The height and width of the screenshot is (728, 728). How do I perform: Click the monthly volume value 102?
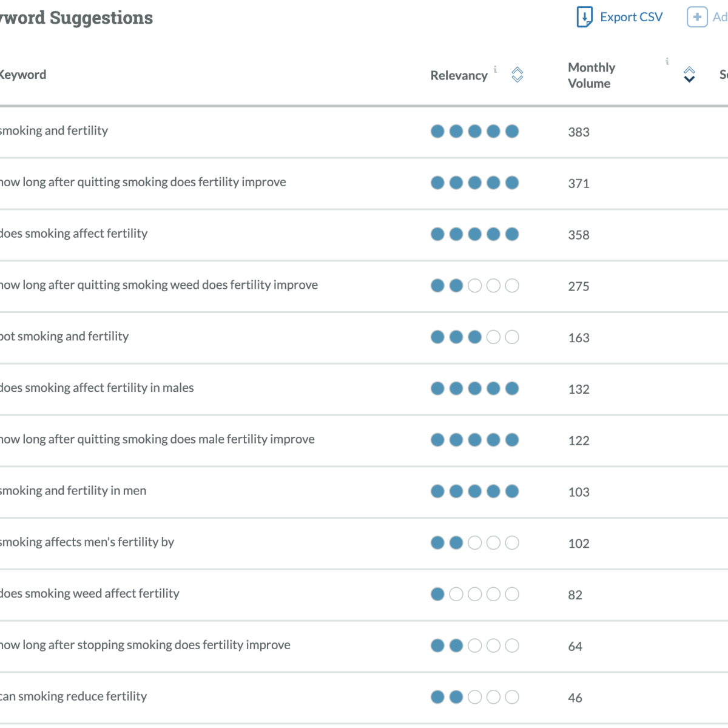(x=579, y=544)
